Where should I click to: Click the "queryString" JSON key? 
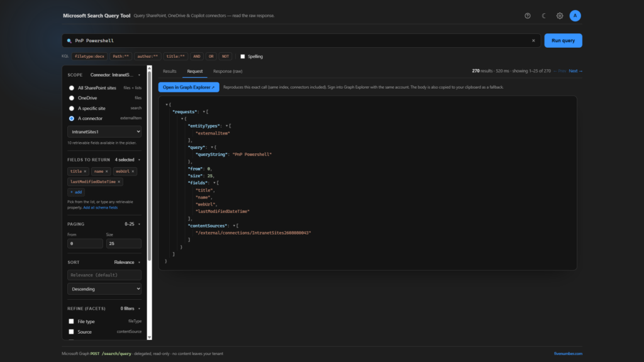pyautogui.click(x=212, y=155)
